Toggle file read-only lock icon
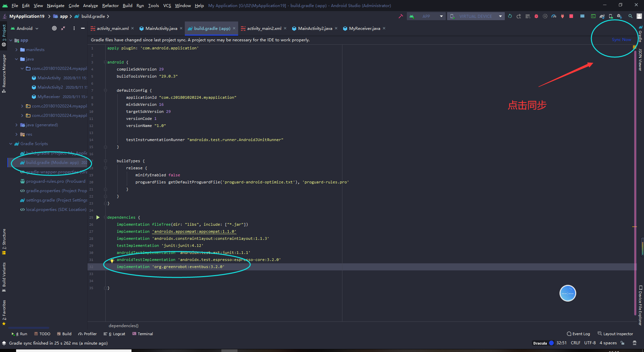Viewport: 644px width, 352px height. click(623, 343)
